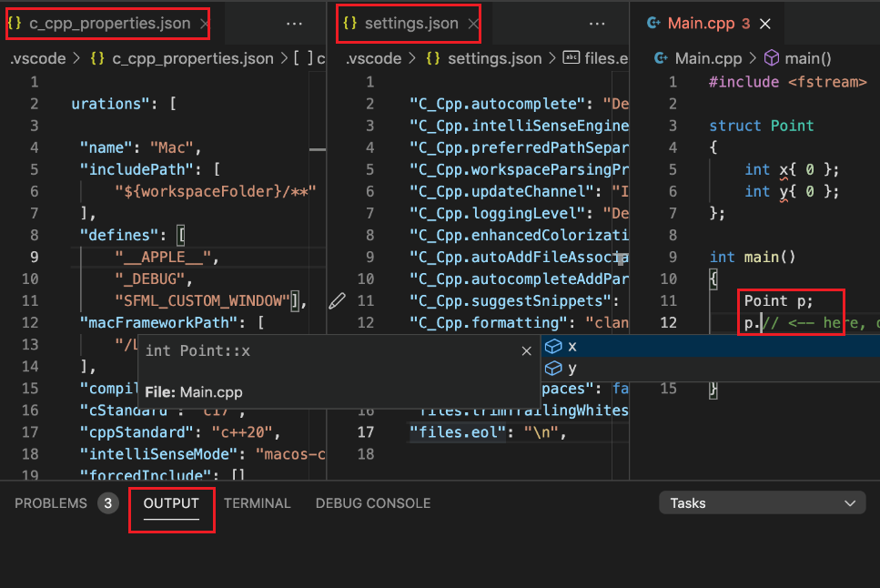Open the TERMINAL panel tab
This screenshot has height=588, width=880.
coord(258,503)
